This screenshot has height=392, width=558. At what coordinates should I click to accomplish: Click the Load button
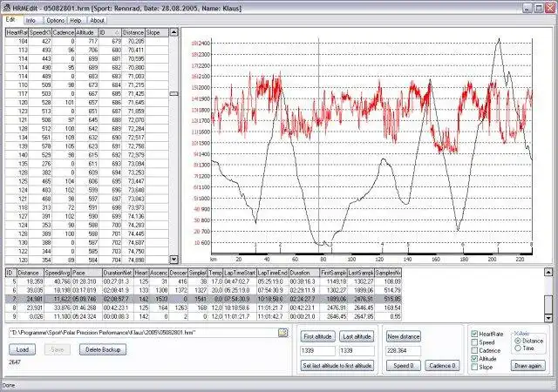point(22,349)
